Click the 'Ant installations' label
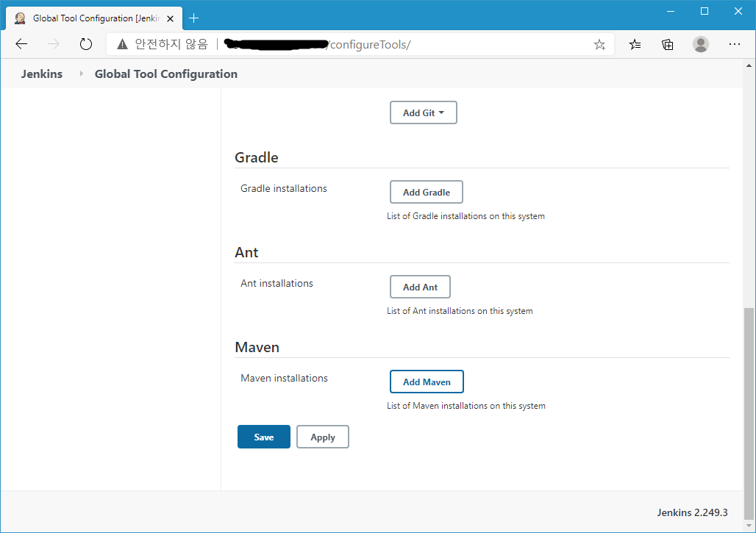This screenshot has width=756, height=533. [x=277, y=283]
